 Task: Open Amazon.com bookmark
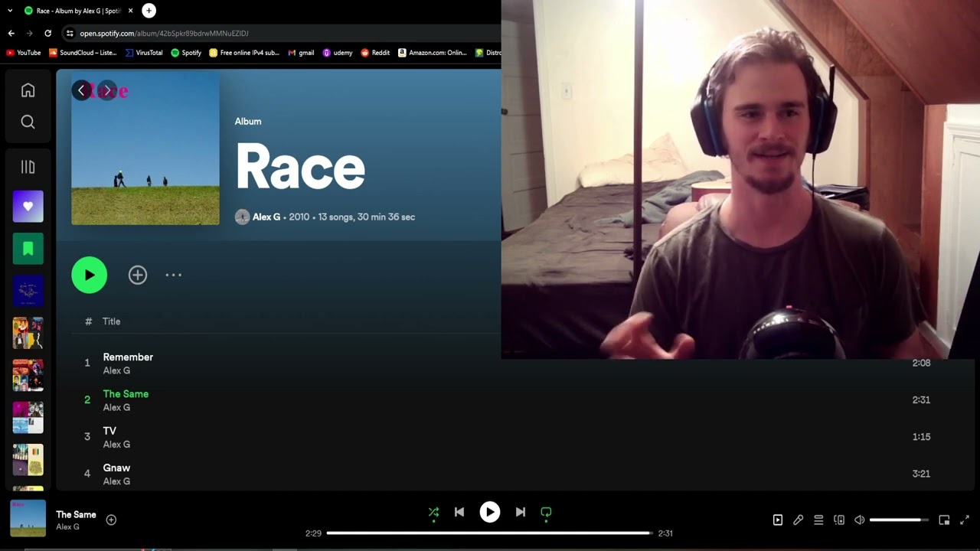click(x=433, y=53)
